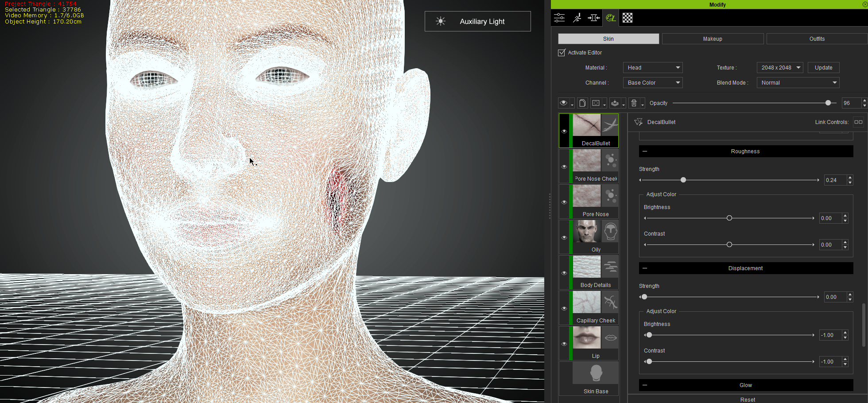The height and width of the screenshot is (403, 868).
Task: Click DecalBullet layer's scratch mask icon
Action: point(610,125)
